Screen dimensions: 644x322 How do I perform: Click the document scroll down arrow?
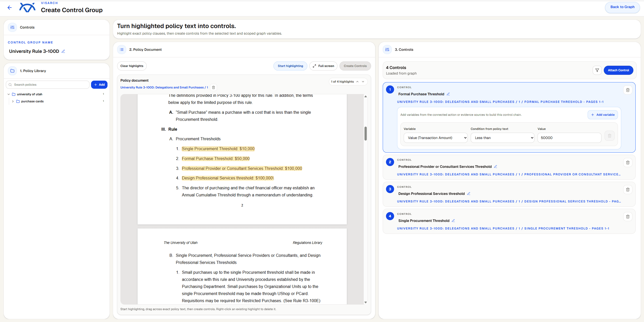tap(366, 302)
